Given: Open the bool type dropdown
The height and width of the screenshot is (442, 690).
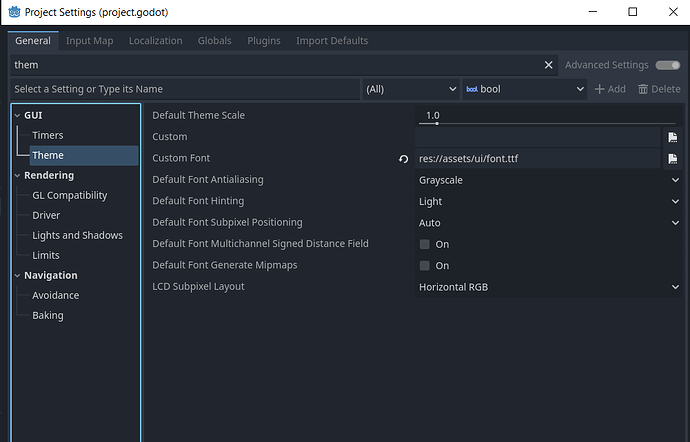Looking at the screenshot, I should pyautogui.click(x=525, y=89).
